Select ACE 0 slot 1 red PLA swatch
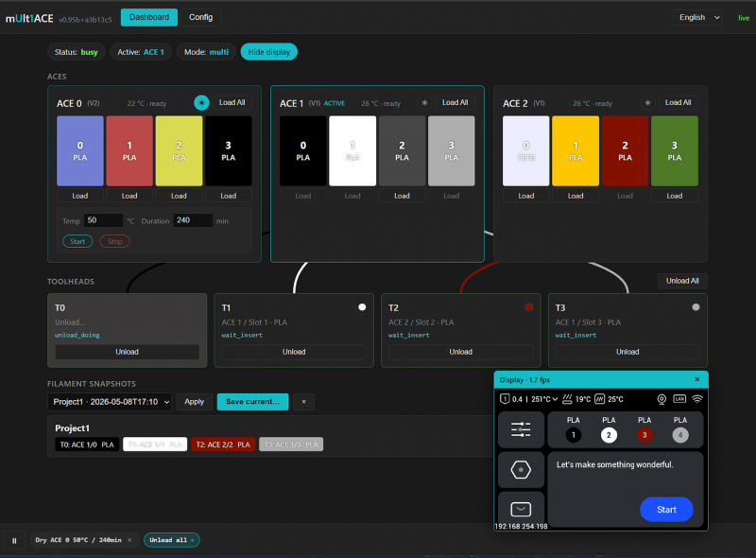The image size is (756, 558). coord(129,150)
